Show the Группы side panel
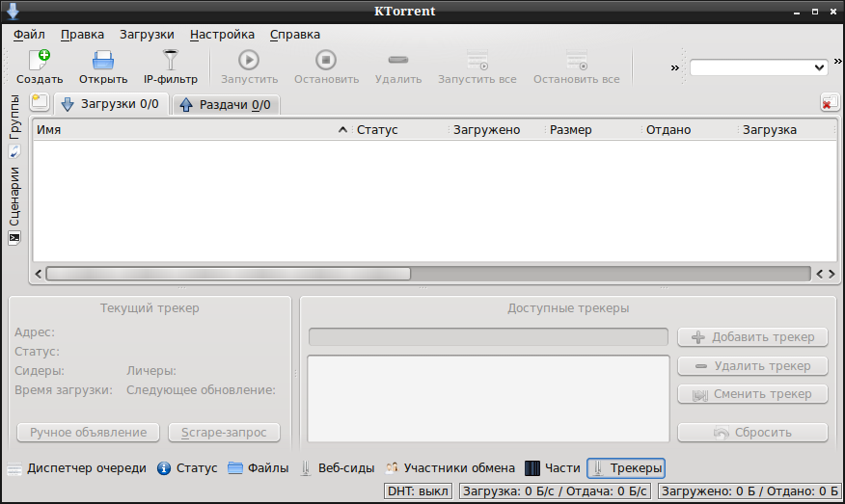This screenshot has width=845, height=504. click(14, 125)
